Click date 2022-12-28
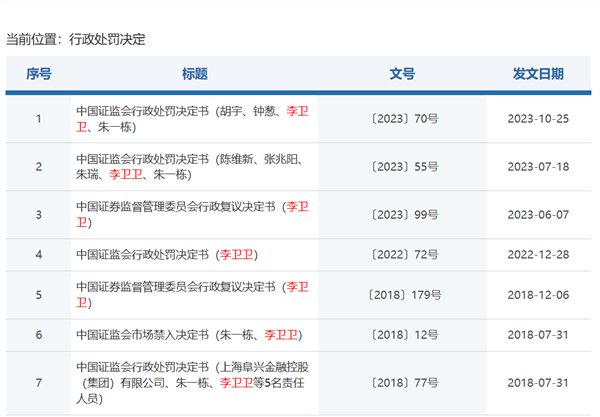The width and height of the screenshot is (600, 417). 538,255
